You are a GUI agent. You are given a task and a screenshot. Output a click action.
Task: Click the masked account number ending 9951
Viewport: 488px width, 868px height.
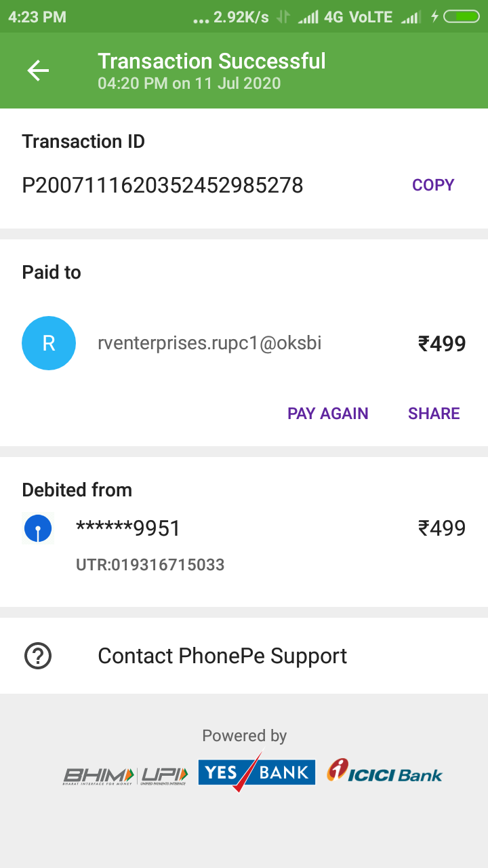(128, 528)
